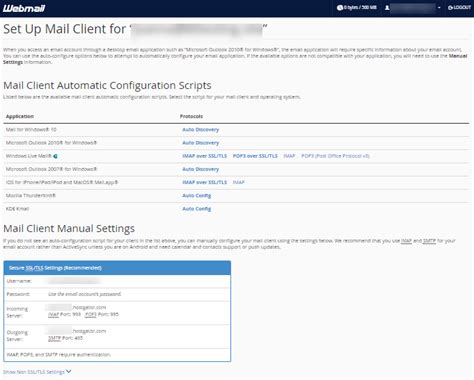This screenshot has height=380, width=474.
Task: Expand Show Non SSL/TLS Settings
Action: click(37, 372)
